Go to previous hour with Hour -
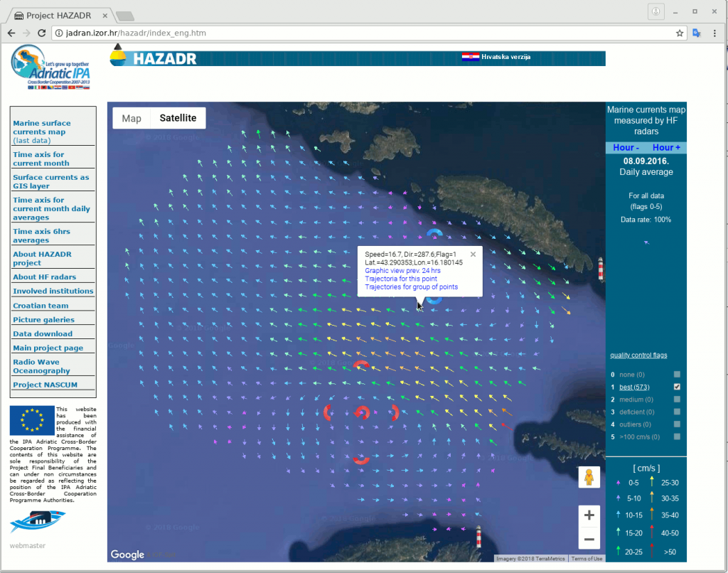 click(626, 148)
